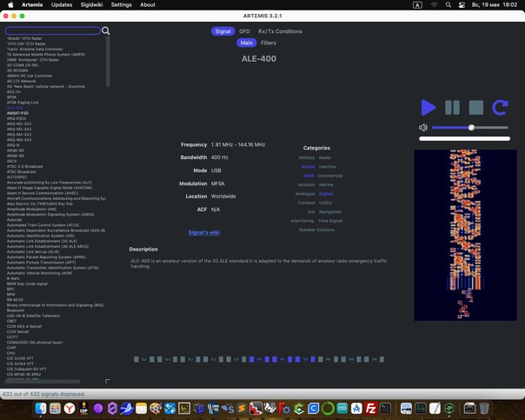Select AMSAT-P3D in the signal list
The height and width of the screenshot is (420, 525).
click(x=17, y=113)
